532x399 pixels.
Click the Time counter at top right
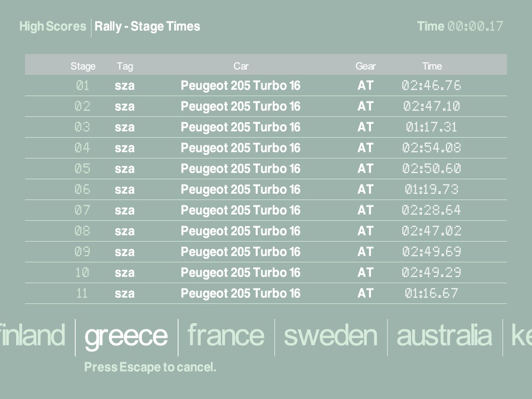click(460, 26)
